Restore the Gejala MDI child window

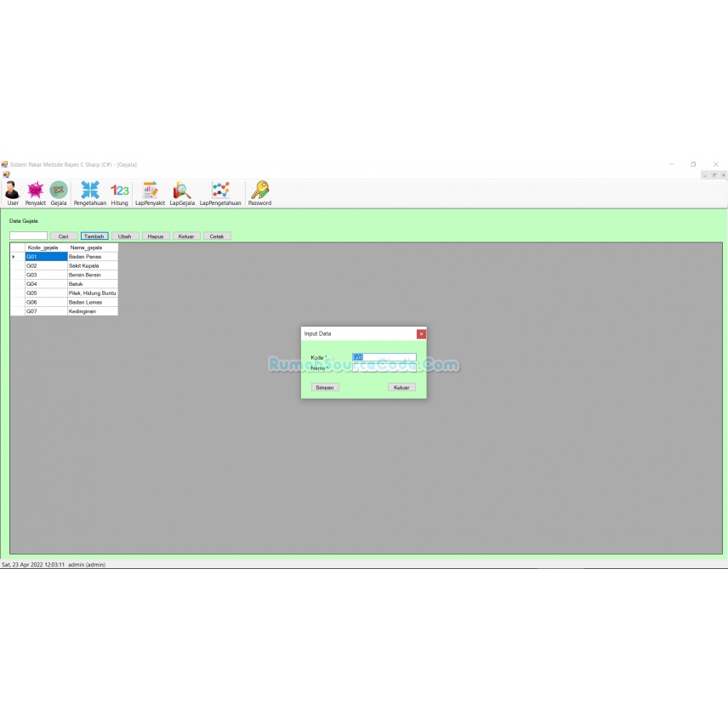pyautogui.click(x=714, y=175)
